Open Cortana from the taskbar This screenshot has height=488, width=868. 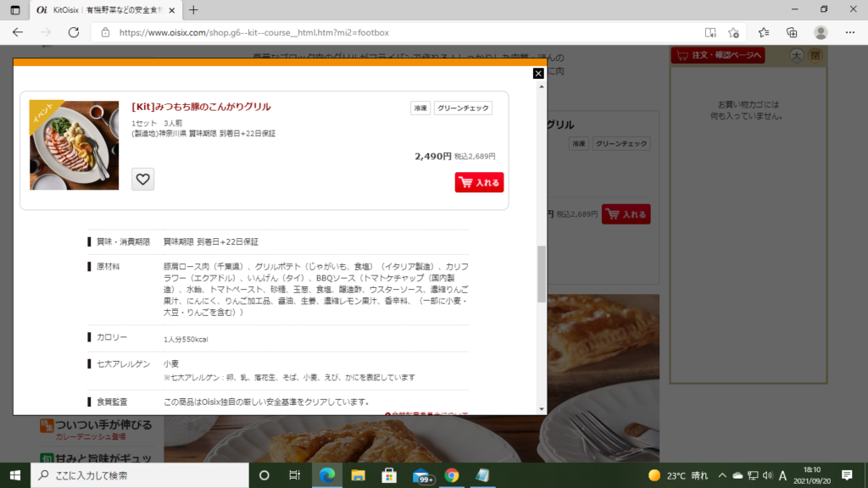pos(264,475)
